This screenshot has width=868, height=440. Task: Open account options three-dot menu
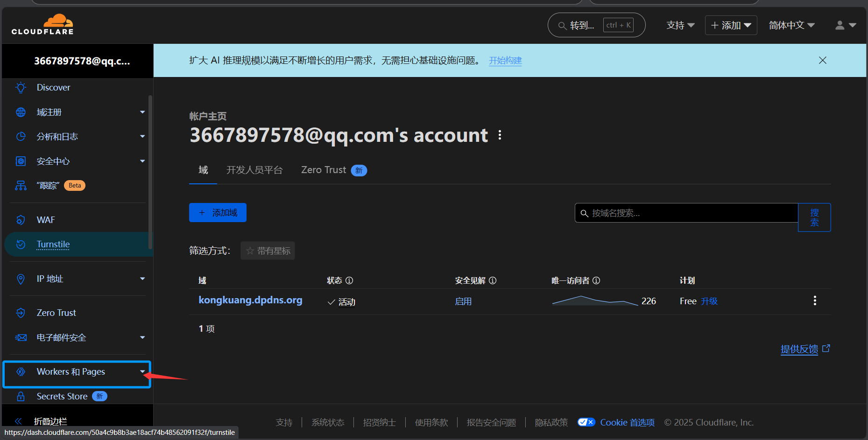(500, 135)
